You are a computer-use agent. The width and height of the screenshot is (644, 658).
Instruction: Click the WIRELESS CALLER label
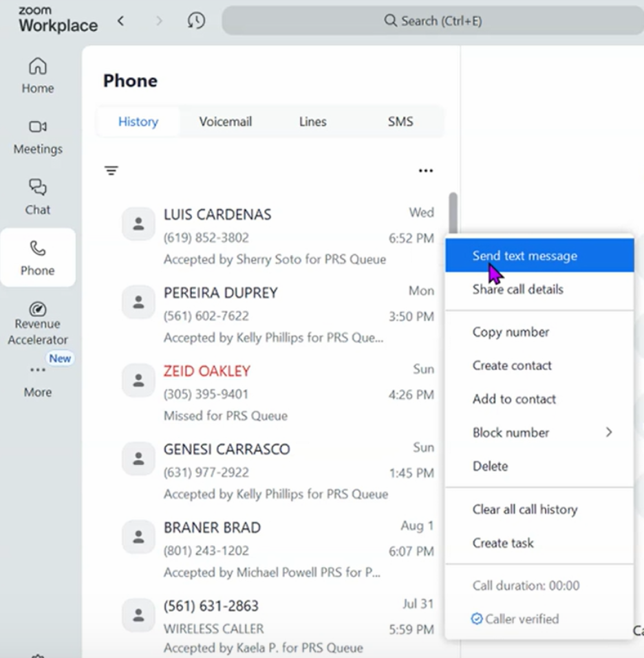tap(214, 628)
